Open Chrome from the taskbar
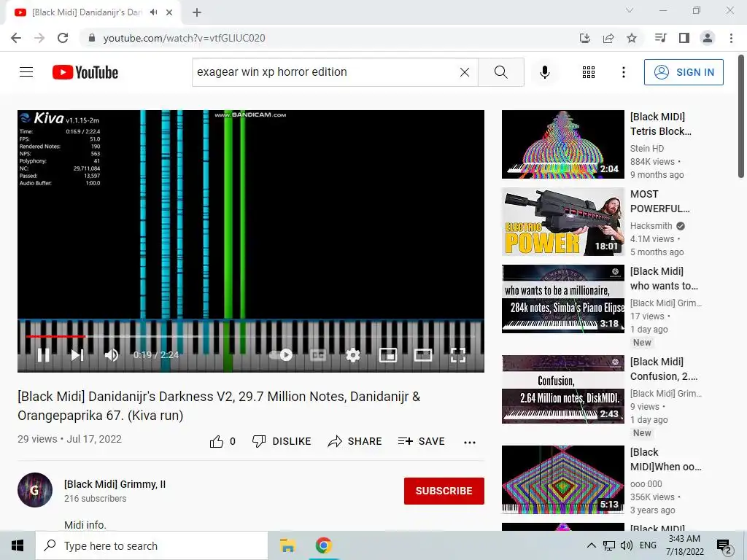Image resolution: width=747 pixels, height=560 pixels. pos(323,545)
